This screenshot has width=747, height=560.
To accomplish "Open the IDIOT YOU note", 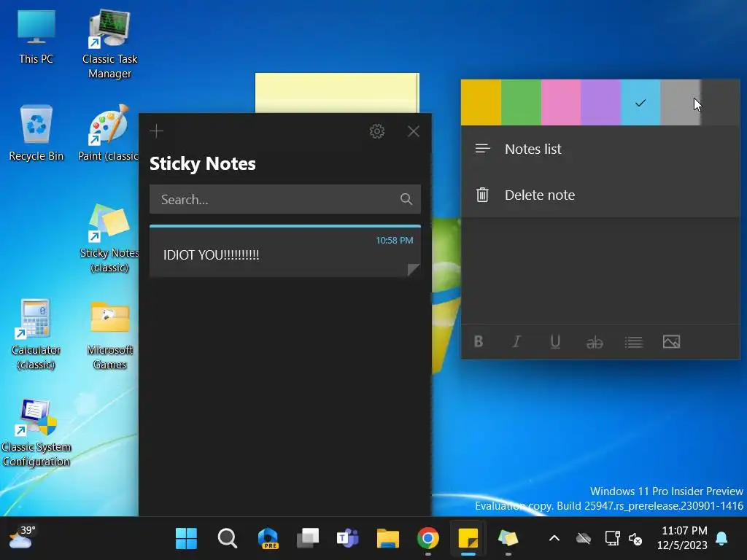I will pos(285,251).
